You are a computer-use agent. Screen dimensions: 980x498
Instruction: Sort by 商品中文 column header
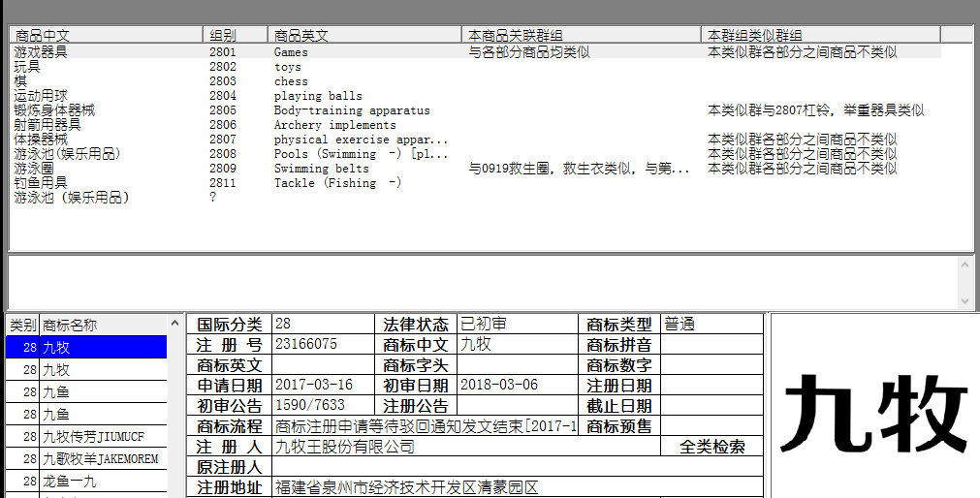click(107, 35)
